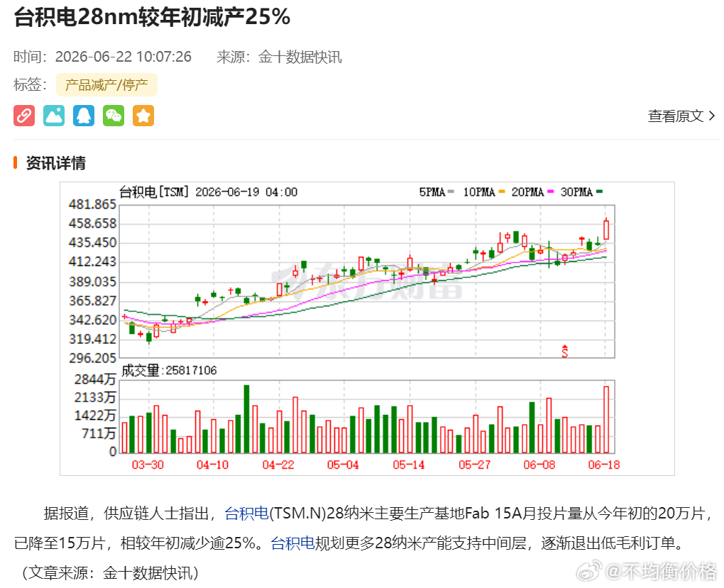Click the 5PMA legend swatch
The image size is (724, 588).
click(x=451, y=192)
